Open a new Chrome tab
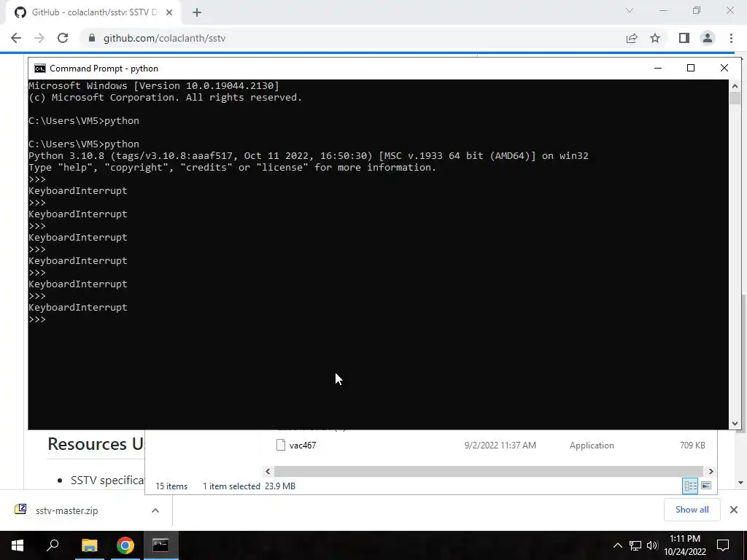This screenshot has height=560, width=747. click(x=197, y=12)
